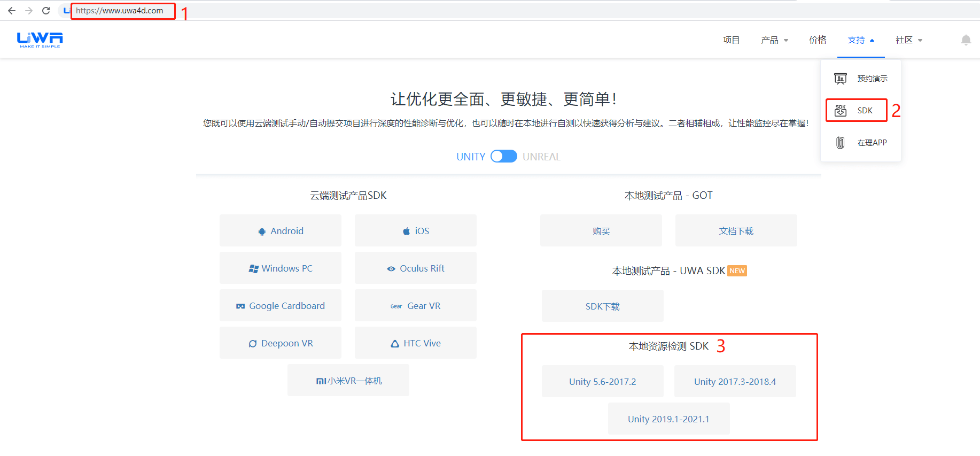Viewport: 980px width, 456px height.
Task: Click the SDK下载 button
Action: [x=603, y=306]
